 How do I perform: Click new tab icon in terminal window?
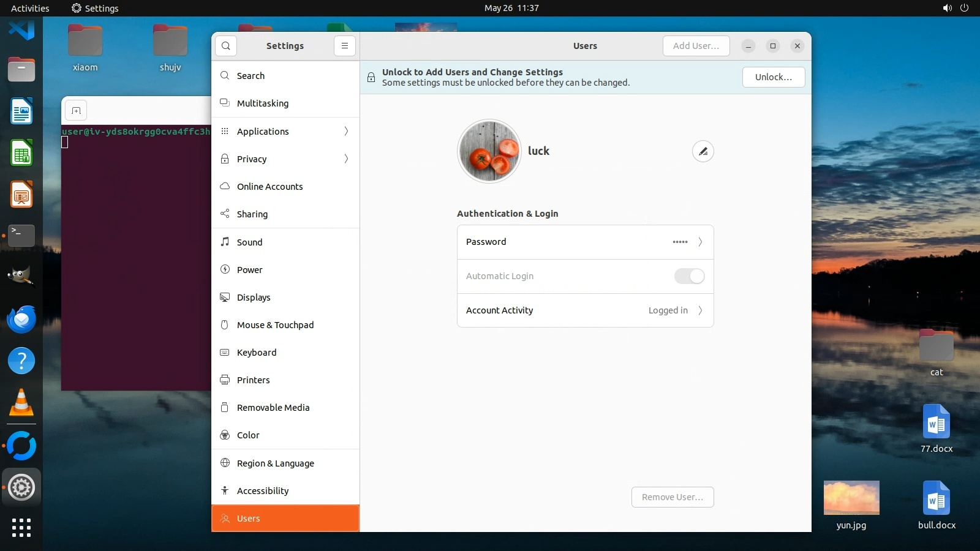coord(76,111)
